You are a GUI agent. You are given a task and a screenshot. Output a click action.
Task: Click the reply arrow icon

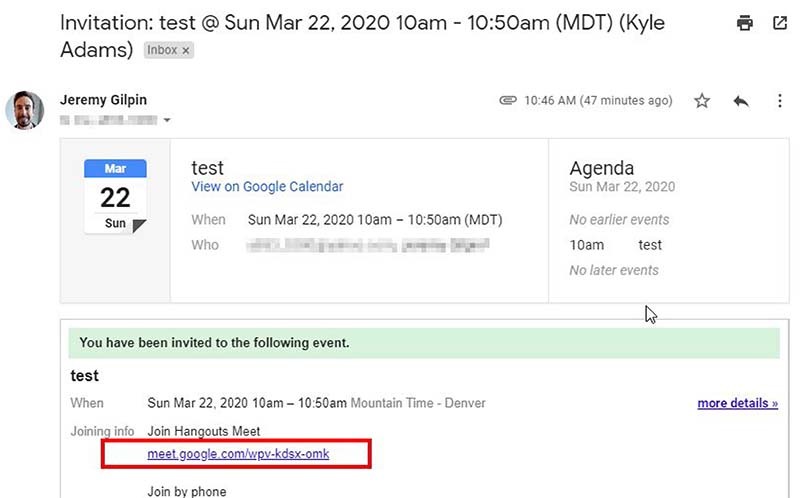[x=741, y=101]
